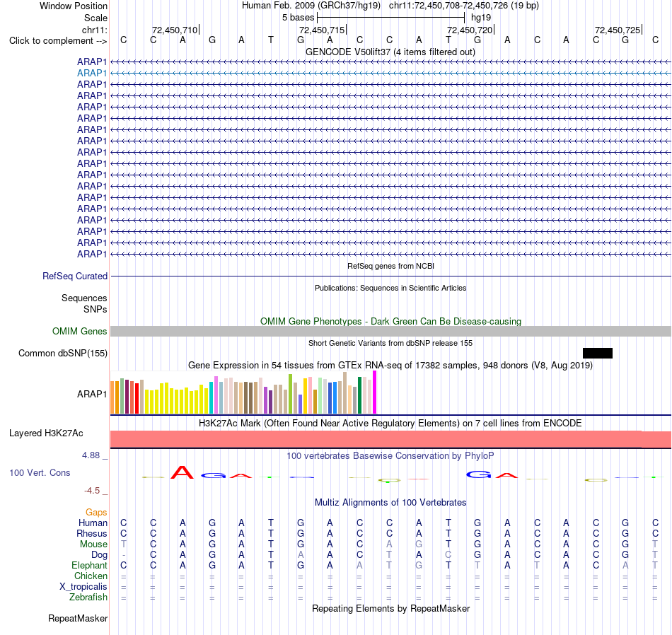Screen dimensions: 672x635
Task: Click the pink H3K27Ac signal band
Action: click(x=391, y=439)
